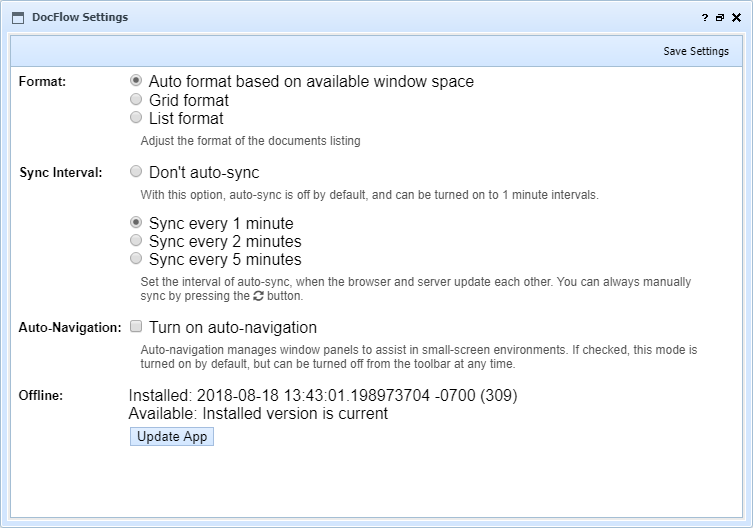Screen dimensions: 753x528
Task: Choose the List format option
Action: click(x=136, y=118)
